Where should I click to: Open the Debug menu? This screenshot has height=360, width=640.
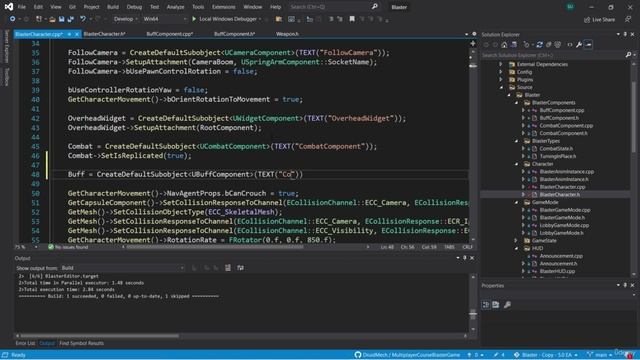134,7
